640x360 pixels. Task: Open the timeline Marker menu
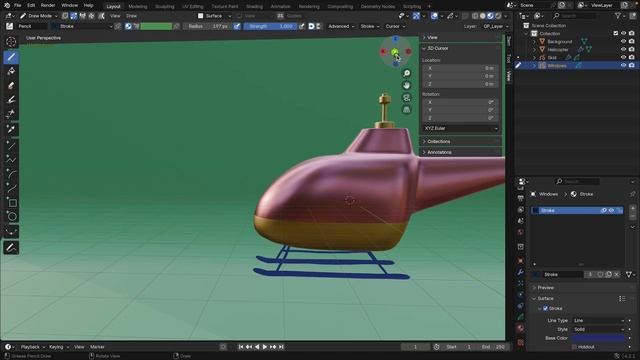tap(97, 347)
